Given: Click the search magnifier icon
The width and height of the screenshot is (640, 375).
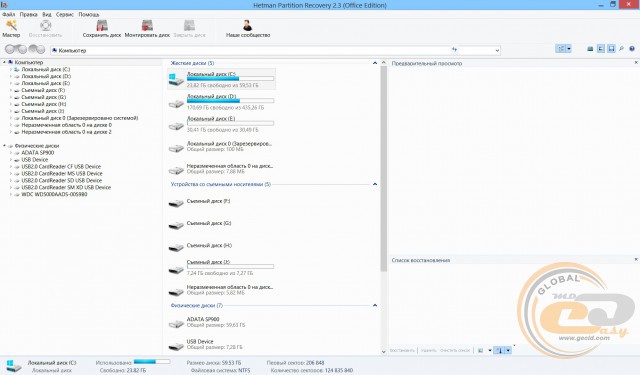Looking at the screenshot, I should (x=621, y=49).
